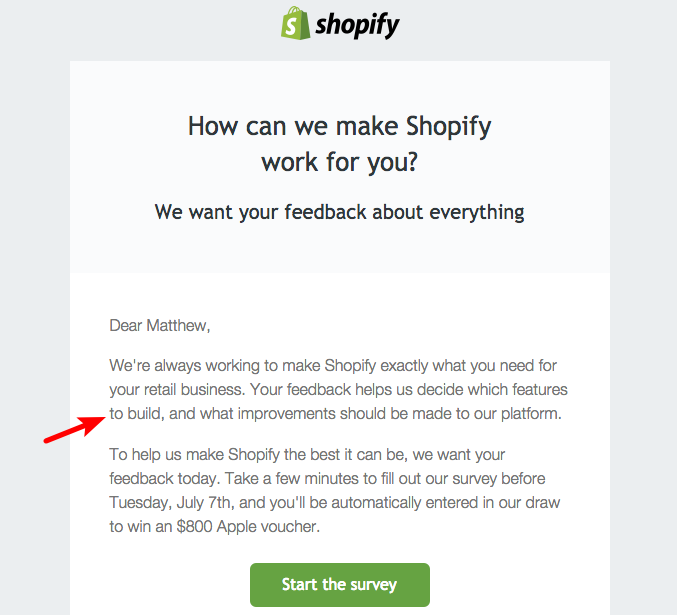This screenshot has width=677, height=615.
Task: Click the deadline text "Tuesday, July 7th"
Action: (168, 503)
